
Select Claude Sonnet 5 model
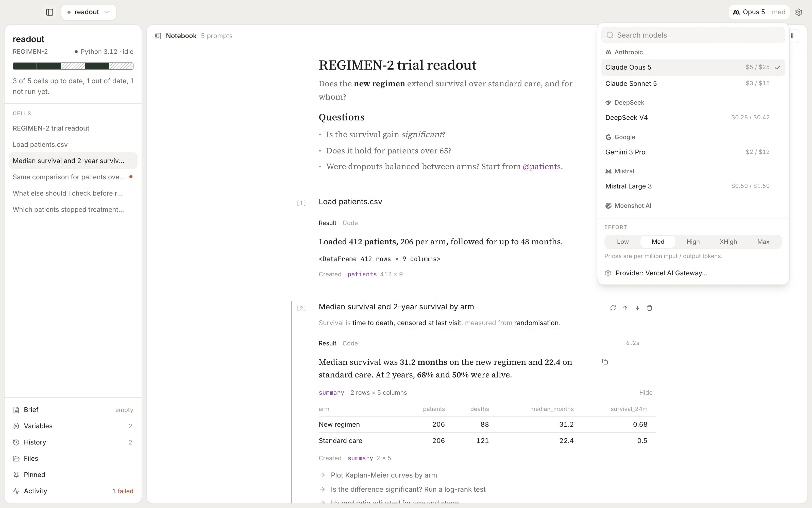[693, 83]
